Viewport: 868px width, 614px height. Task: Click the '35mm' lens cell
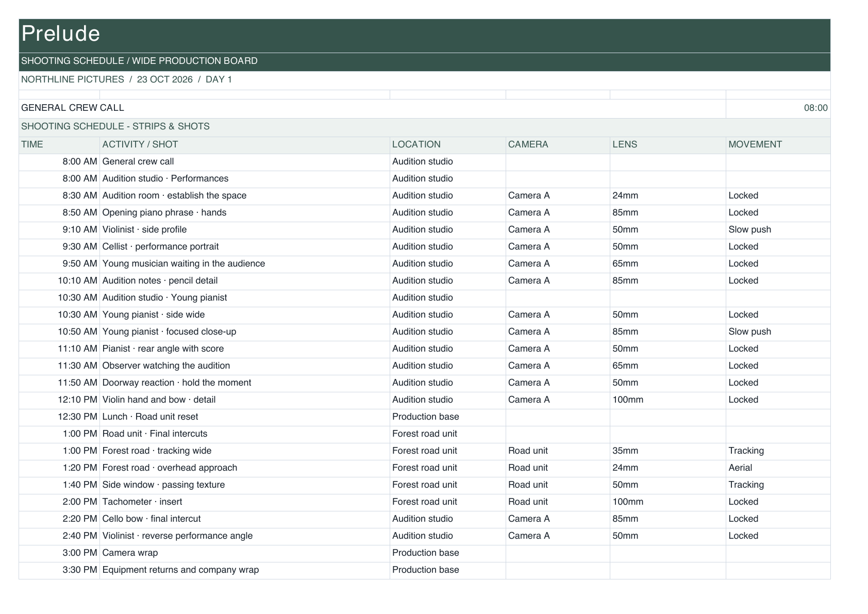click(668, 451)
